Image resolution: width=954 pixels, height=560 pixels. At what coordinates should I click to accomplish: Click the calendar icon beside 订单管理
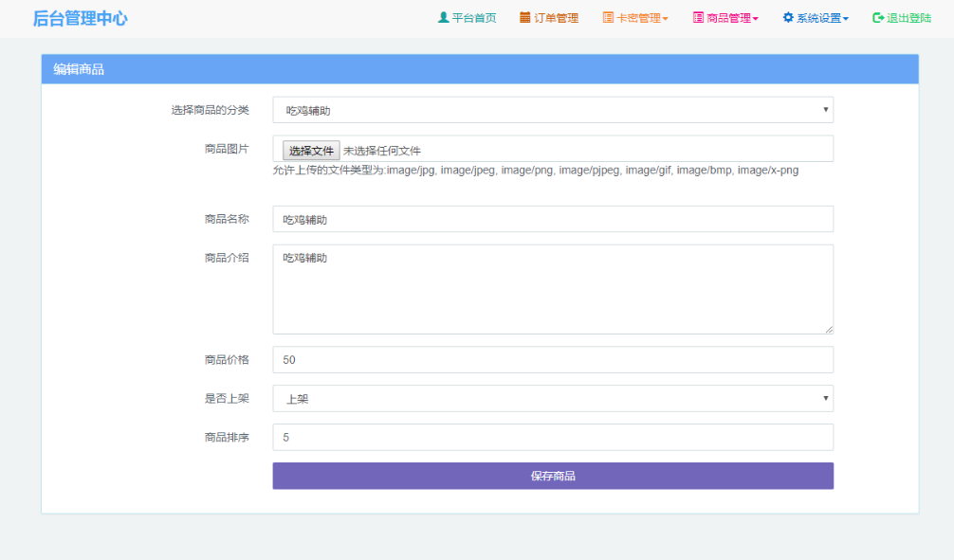coord(524,18)
